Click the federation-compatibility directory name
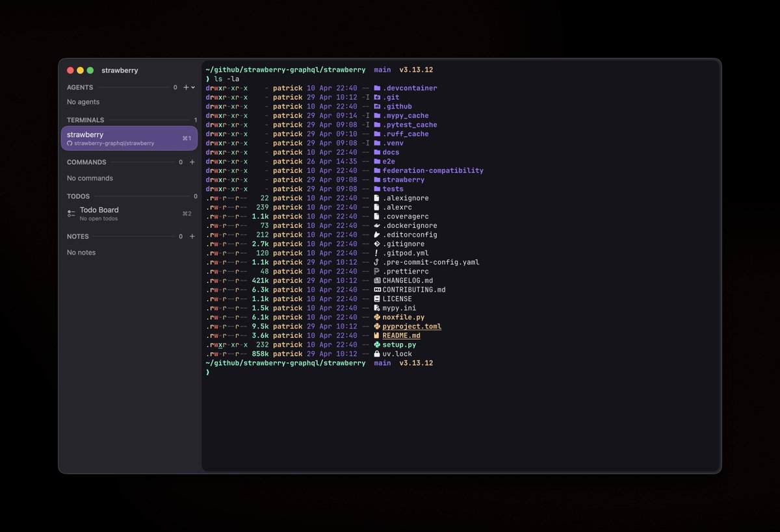This screenshot has width=780, height=532. click(x=433, y=170)
